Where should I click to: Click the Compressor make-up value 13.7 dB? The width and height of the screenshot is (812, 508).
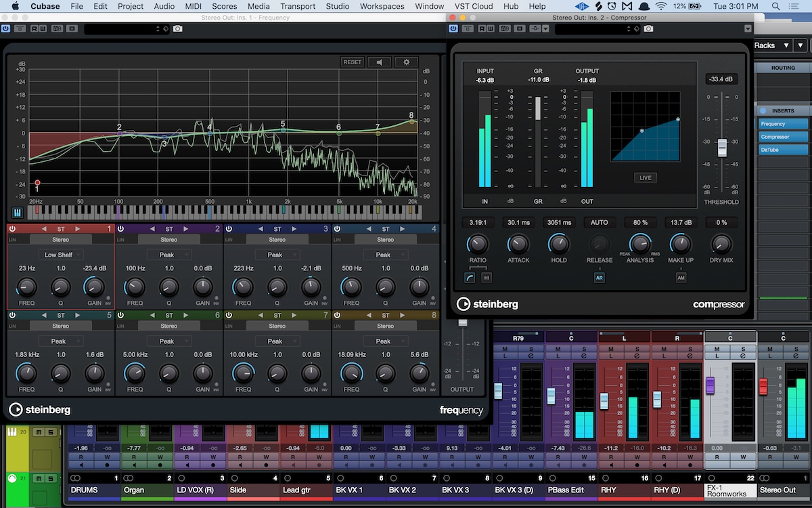pyautogui.click(x=681, y=222)
